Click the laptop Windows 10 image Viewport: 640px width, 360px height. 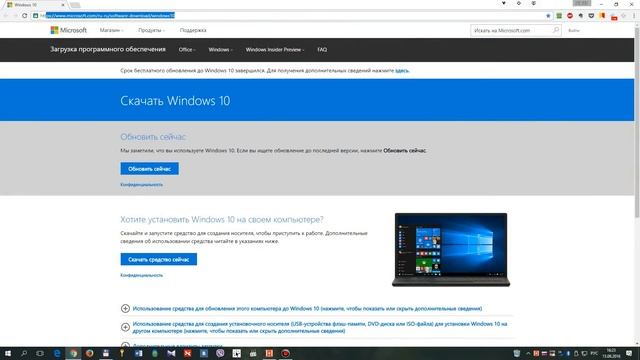click(x=451, y=249)
